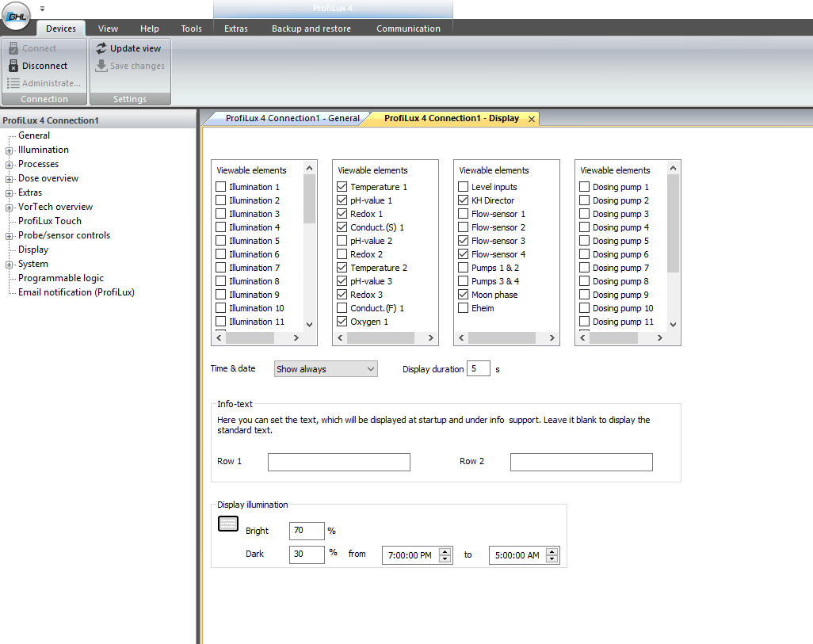The image size is (813, 644).
Task: Enable the Illumination 1 checkbox
Action: 221,187
